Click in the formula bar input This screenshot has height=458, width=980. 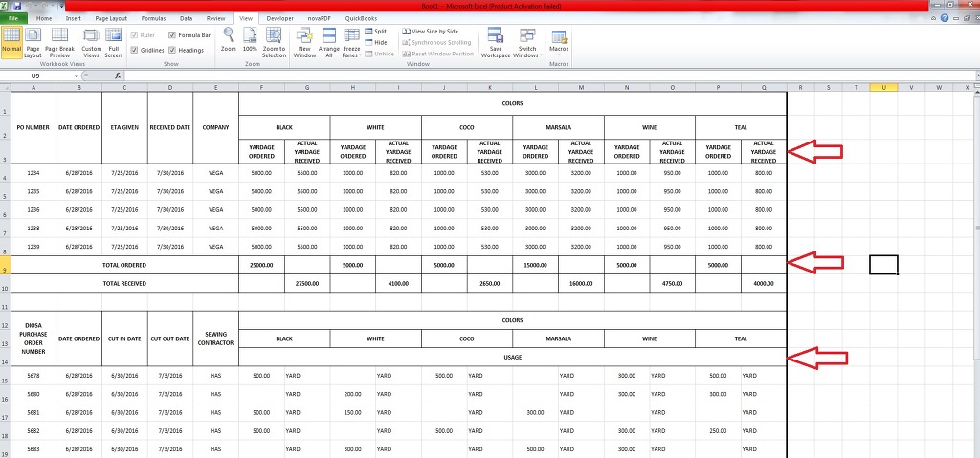(x=479, y=76)
